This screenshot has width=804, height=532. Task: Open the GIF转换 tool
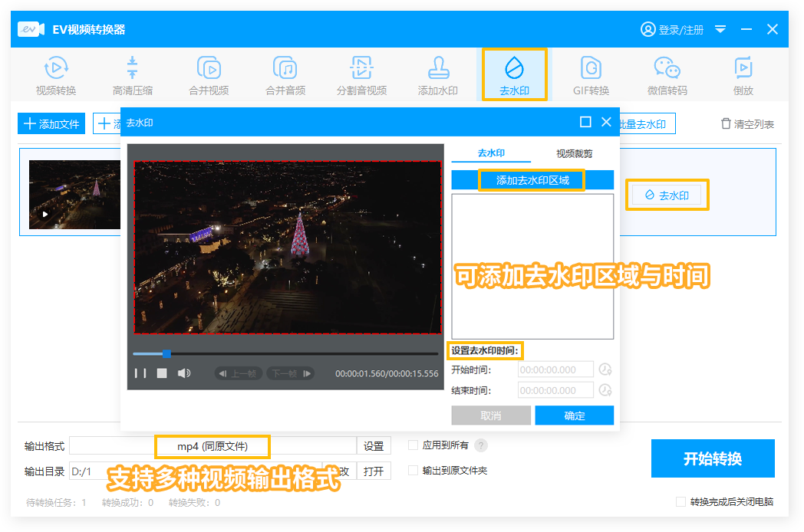(x=591, y=76)
